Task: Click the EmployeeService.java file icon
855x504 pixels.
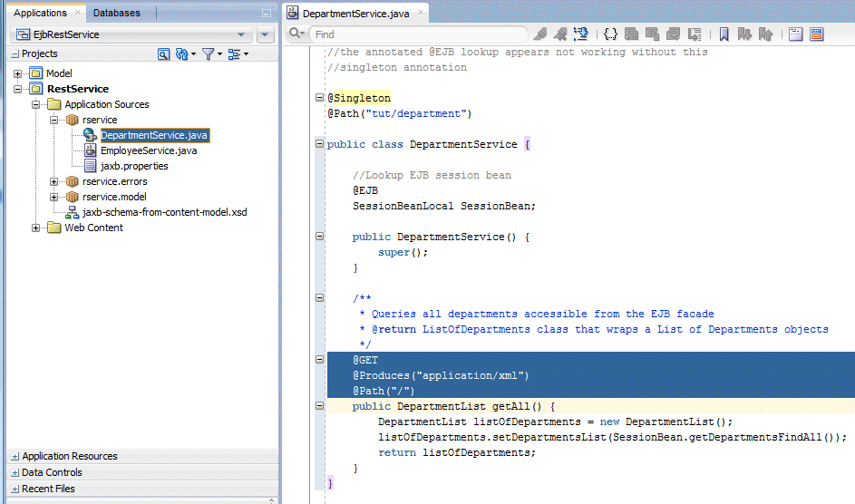Action: [x=90, y=150]
